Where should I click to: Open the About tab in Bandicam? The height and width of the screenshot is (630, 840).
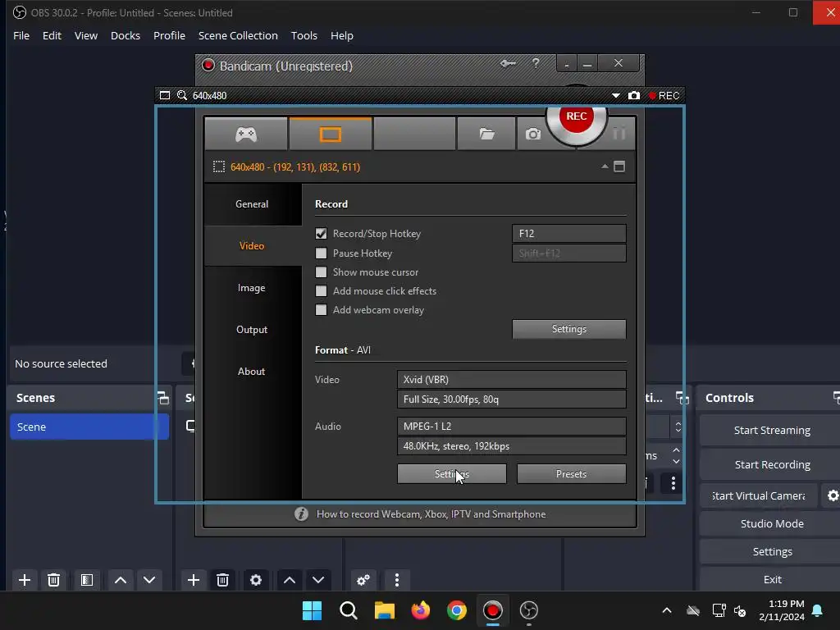[252, 372]
